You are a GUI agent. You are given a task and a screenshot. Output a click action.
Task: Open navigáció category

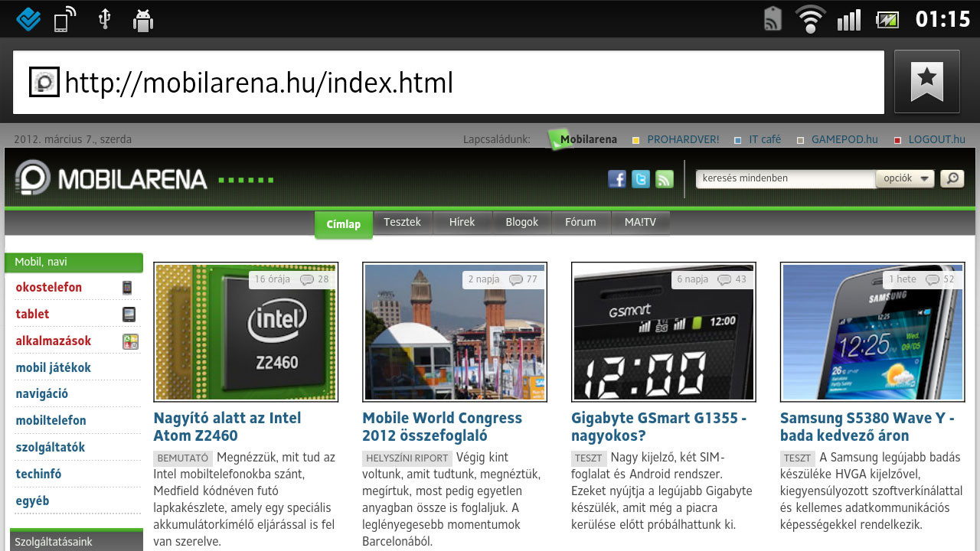42,394
